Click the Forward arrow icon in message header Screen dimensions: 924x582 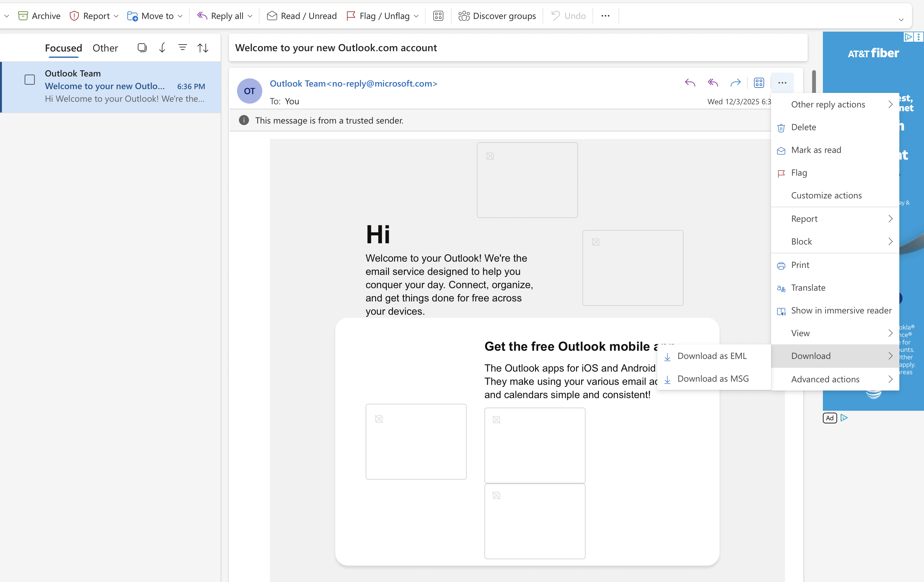click(x=736, y=83)
